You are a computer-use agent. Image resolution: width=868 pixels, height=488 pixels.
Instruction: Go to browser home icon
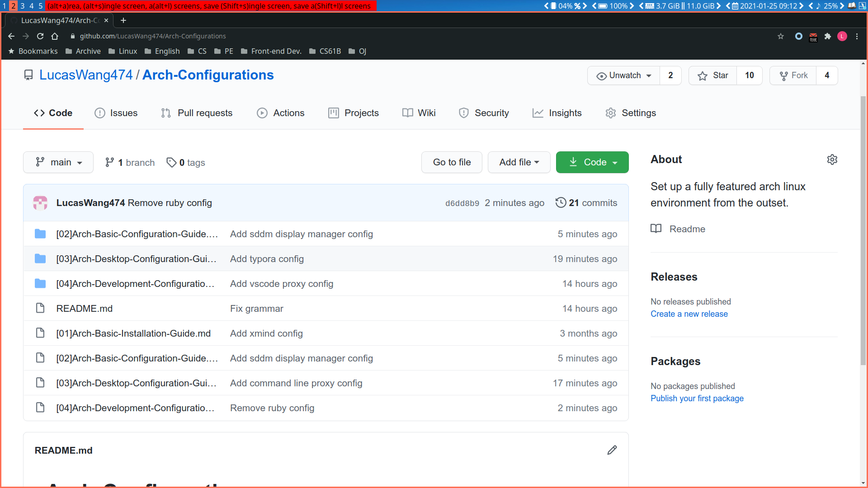(x=55, y=36)
